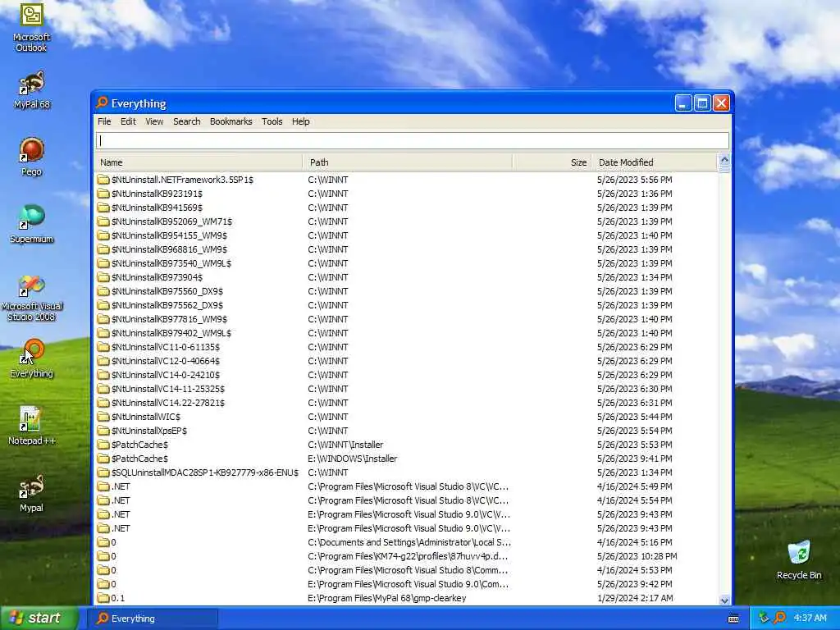Click folder icon of $NtUninstallKB923191$
The width and height of the screenshot is (840, 630).
[103, 194]
